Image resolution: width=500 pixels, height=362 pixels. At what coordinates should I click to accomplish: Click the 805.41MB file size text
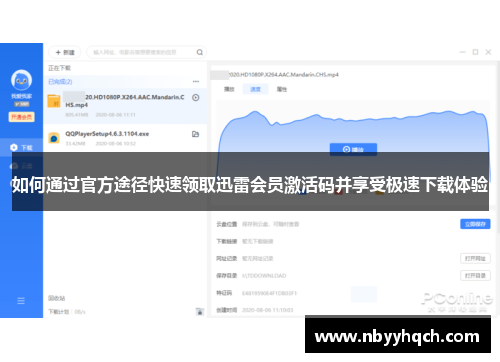[77, 115]
